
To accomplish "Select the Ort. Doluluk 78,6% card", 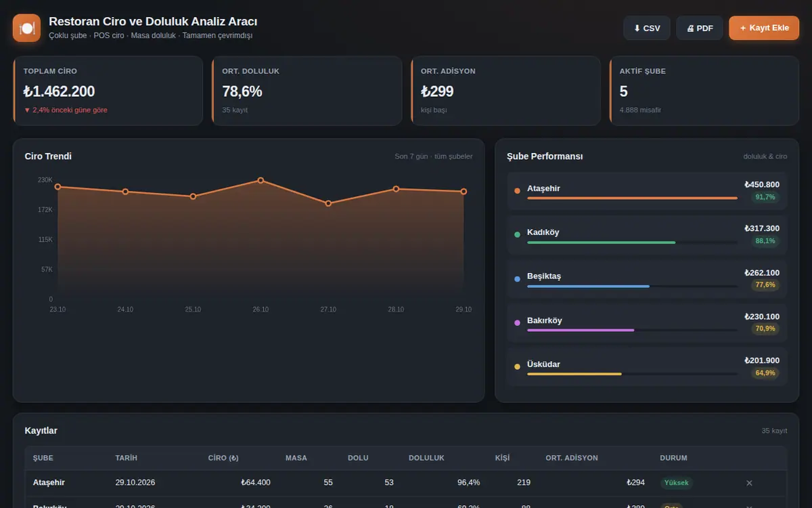I will pyautogui.click(x=307, y=91).
